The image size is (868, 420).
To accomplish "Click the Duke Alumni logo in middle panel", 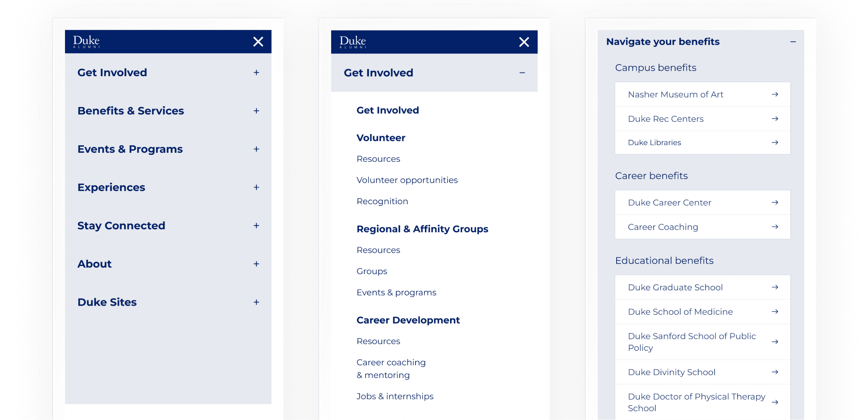I will (x=353, y=42).
